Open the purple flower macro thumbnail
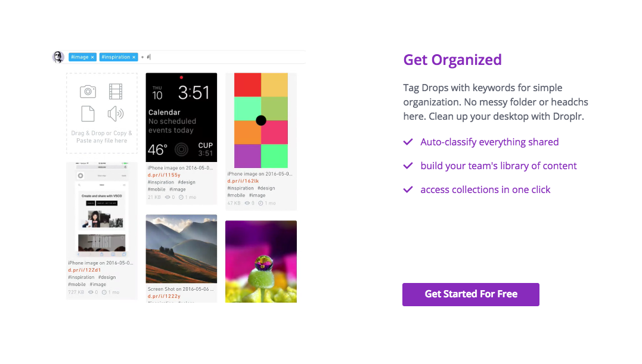This screenshot has width=642, height=364. (x=261, y=262)
